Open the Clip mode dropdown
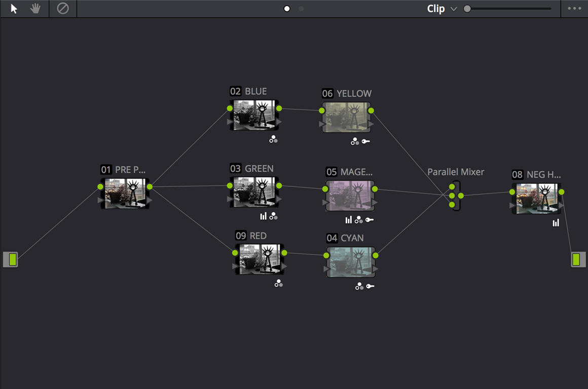This screenshot has width=588, height=389. point(436,9)
